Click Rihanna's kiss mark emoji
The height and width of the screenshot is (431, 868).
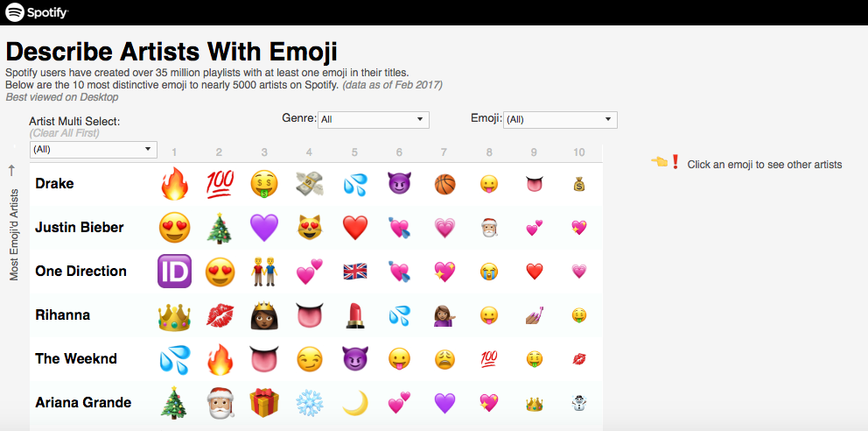tap(220, 315)
